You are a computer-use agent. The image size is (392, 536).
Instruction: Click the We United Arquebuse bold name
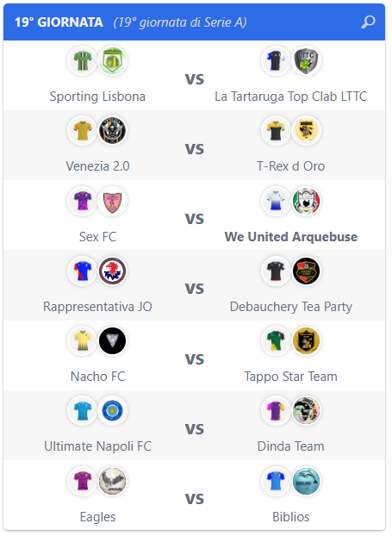click(x=291, y=237)
